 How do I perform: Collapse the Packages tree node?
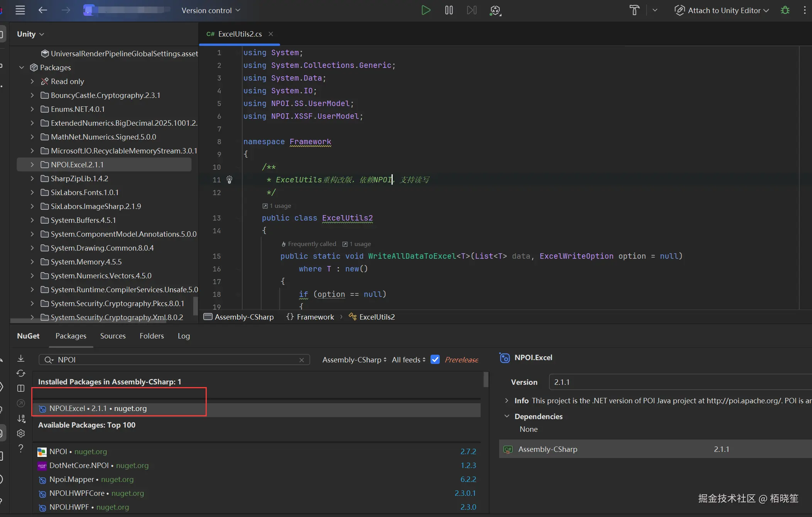point(22,67)
